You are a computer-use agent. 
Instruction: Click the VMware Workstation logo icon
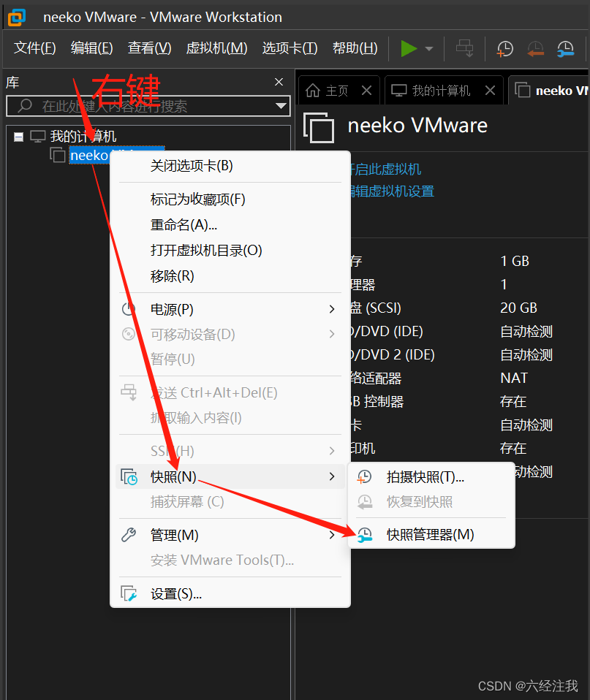point(17,17)
